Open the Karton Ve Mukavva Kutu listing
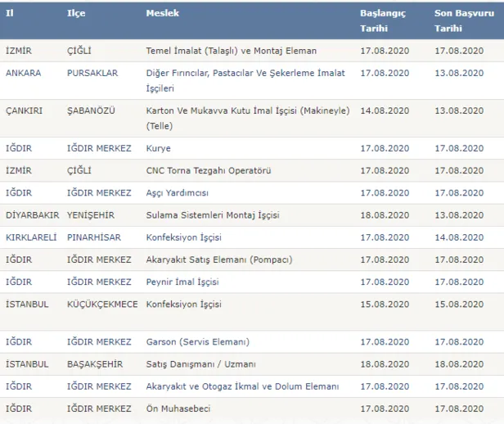 (246, 116)
